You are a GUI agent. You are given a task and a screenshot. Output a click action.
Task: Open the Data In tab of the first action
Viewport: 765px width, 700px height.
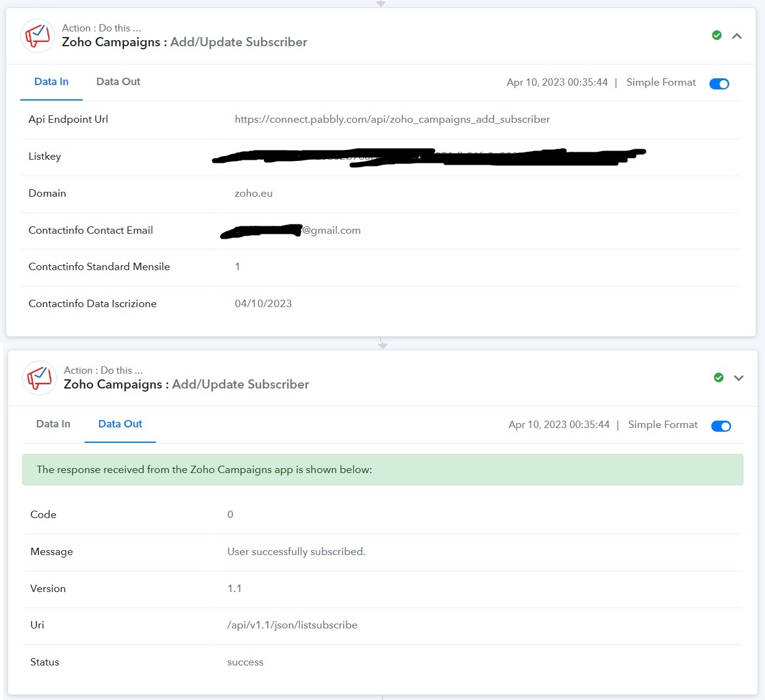[51, 81]
